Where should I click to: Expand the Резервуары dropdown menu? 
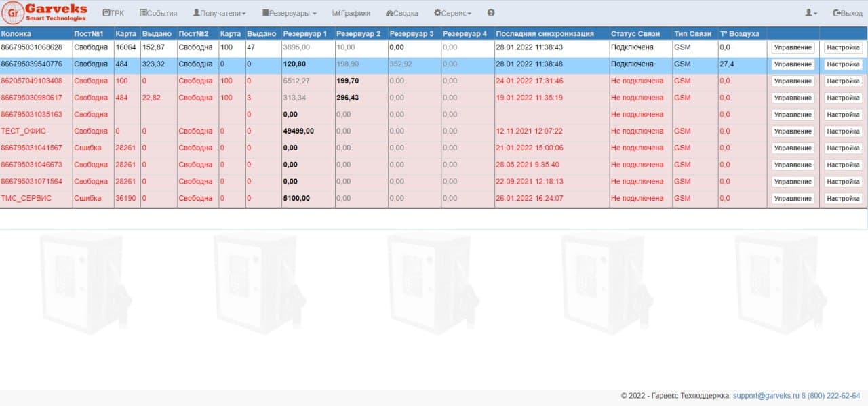[289, 13]
